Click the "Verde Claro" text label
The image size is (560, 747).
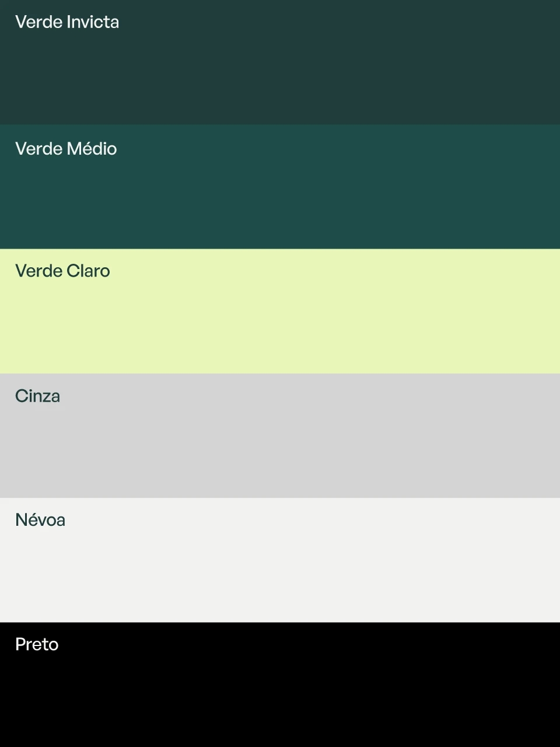click(62, 271)
